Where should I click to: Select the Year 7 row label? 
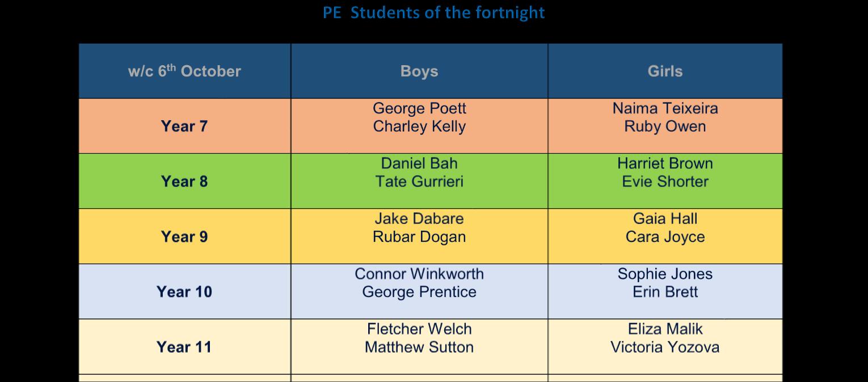[x=184, y=126]
